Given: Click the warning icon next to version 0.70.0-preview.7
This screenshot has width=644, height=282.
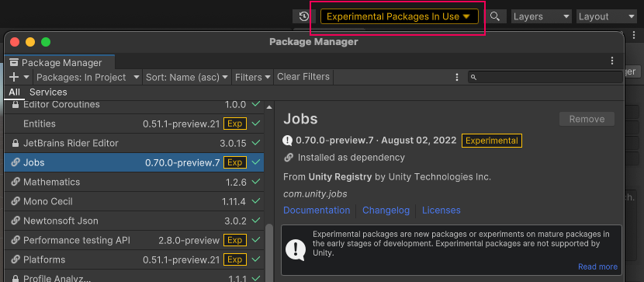Looking at the screenshot, I should click(x=288, y=141).
